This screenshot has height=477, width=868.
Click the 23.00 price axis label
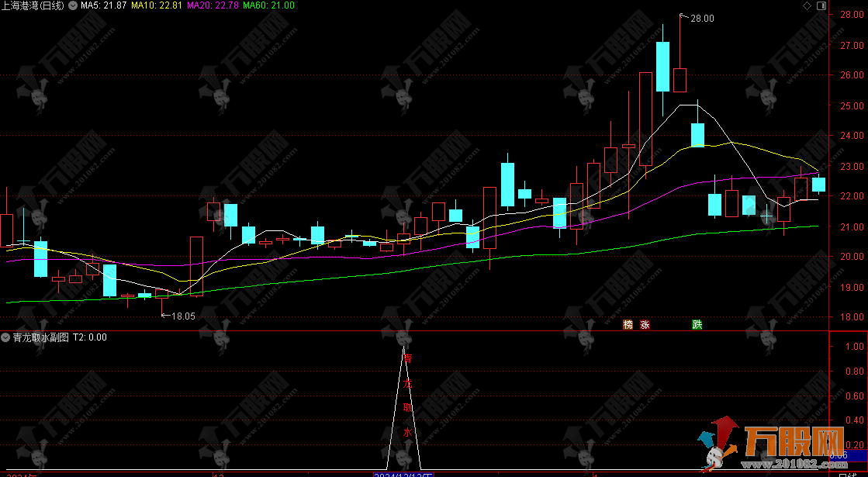point(852,166)
